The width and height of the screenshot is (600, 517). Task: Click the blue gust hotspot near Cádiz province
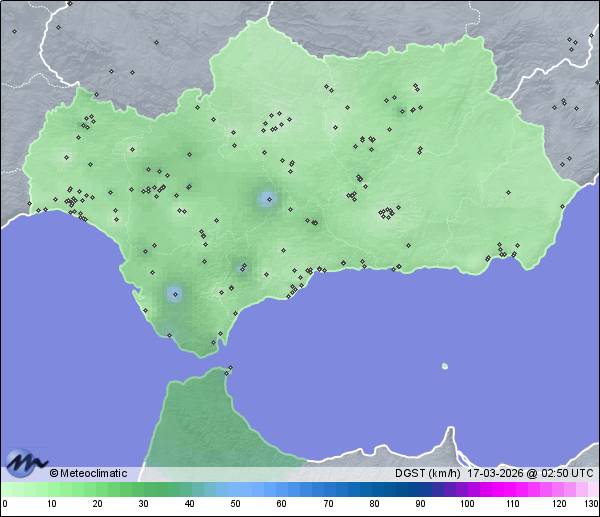click(x=175, y=293)
